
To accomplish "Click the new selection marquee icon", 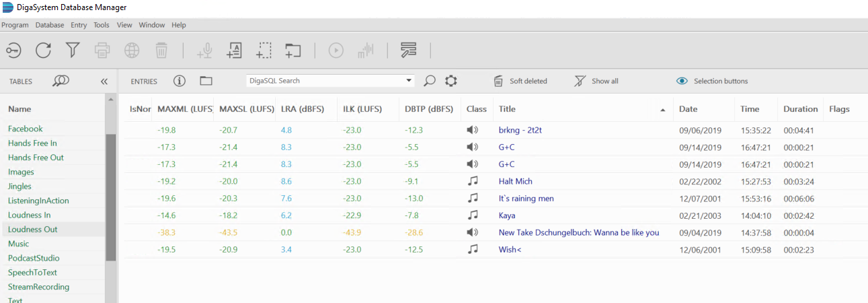I will tap(264, 50).
